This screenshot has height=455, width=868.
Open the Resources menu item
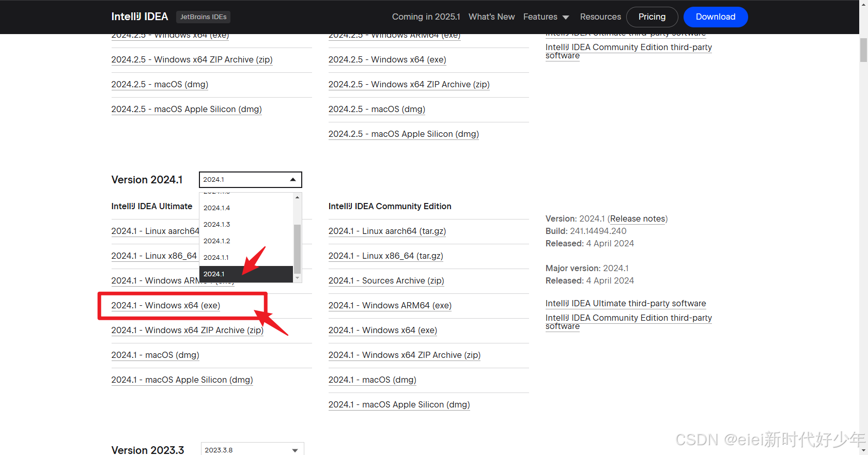pyautogui.click(x=600, y=17)
